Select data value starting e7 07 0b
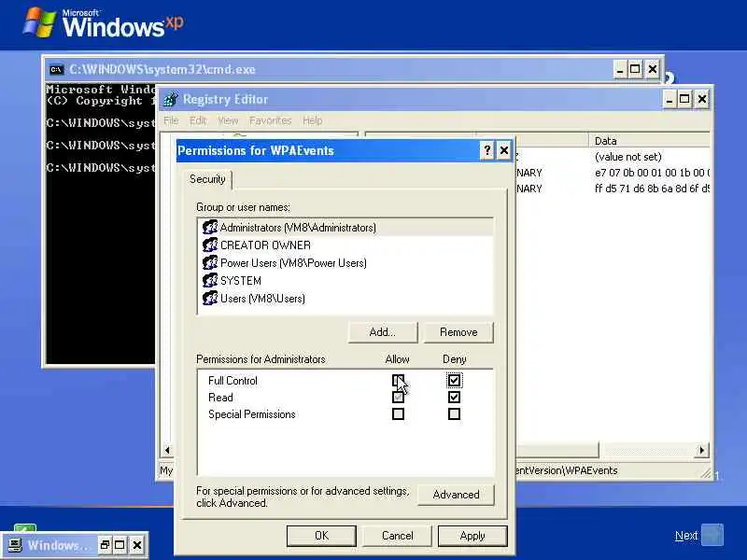The image size is (747, 560). [652, 173]
